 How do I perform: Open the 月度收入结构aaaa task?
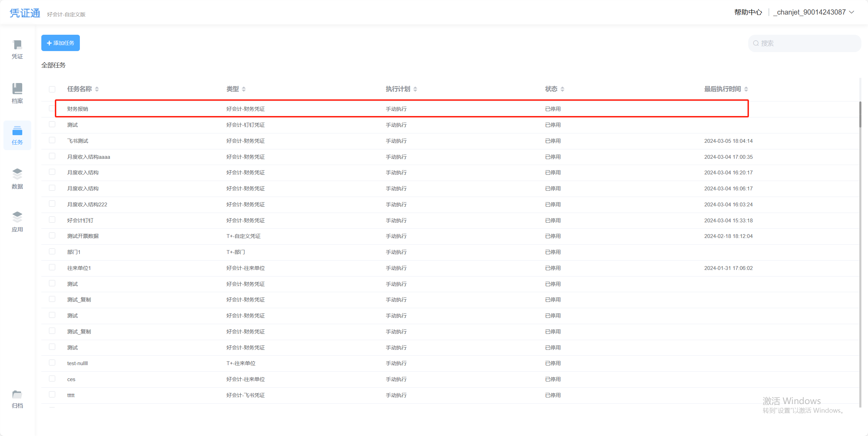89,157
